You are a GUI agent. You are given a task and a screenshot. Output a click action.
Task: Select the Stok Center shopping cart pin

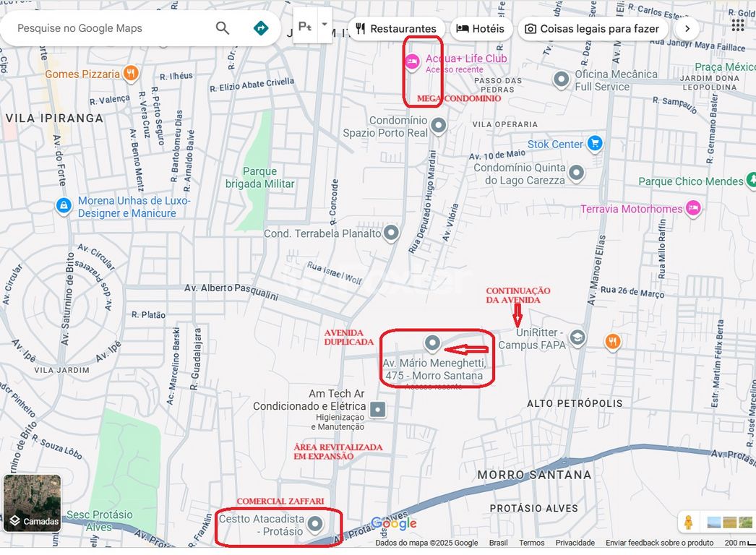[x=595, y=143]
